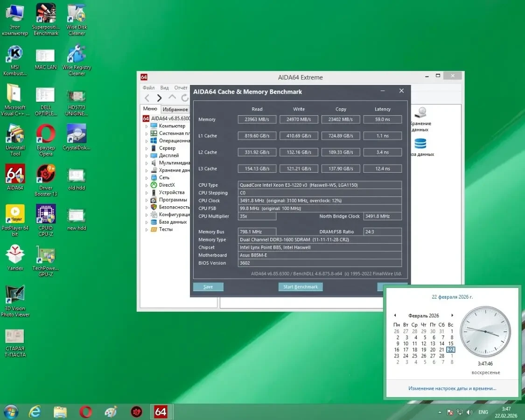Launch PotPlayer 64 bit shortcut
The image size is (525, 420).
15,220
